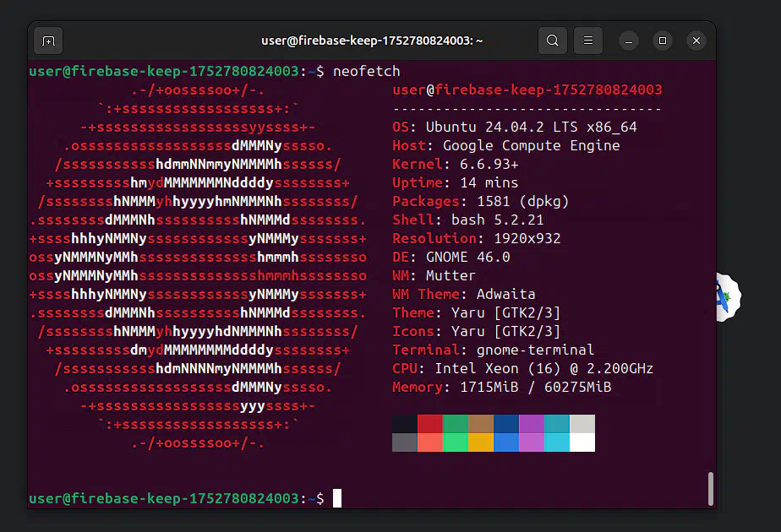781x532 pixels.
Task: Click the dark gray block in bottom row
Action: (x=404, y=442)
